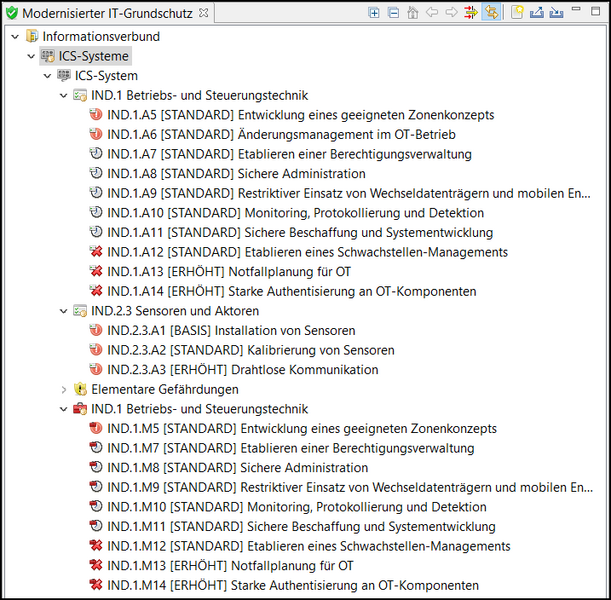Select IND.1.M14 Starke Authentisierung an OT-Komponenten
Image resolution: width=611 pixels, height=600 pixels.
[293, 586]
